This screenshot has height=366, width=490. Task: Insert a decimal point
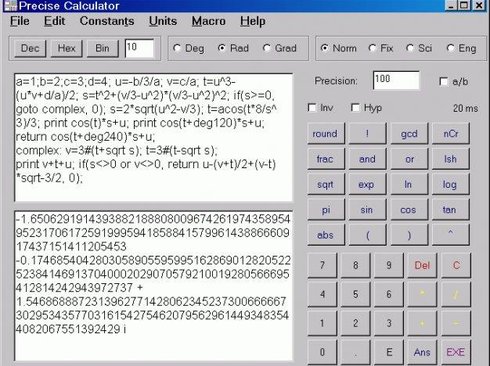[356, 352]
